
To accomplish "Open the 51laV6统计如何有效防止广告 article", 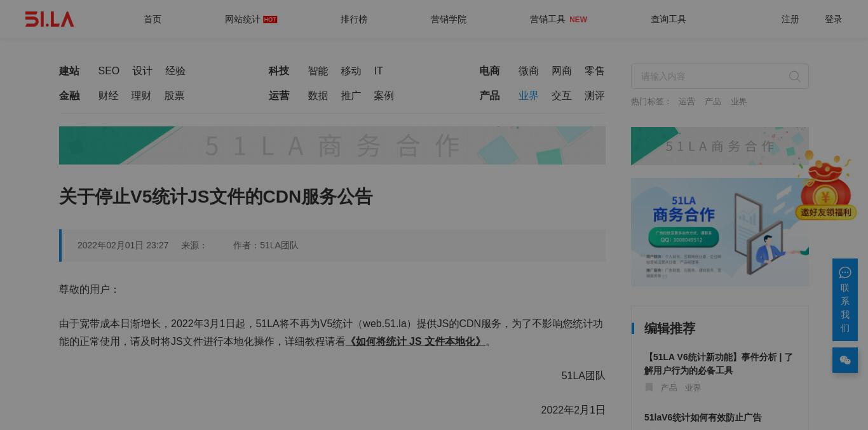I will click(703, 418).
